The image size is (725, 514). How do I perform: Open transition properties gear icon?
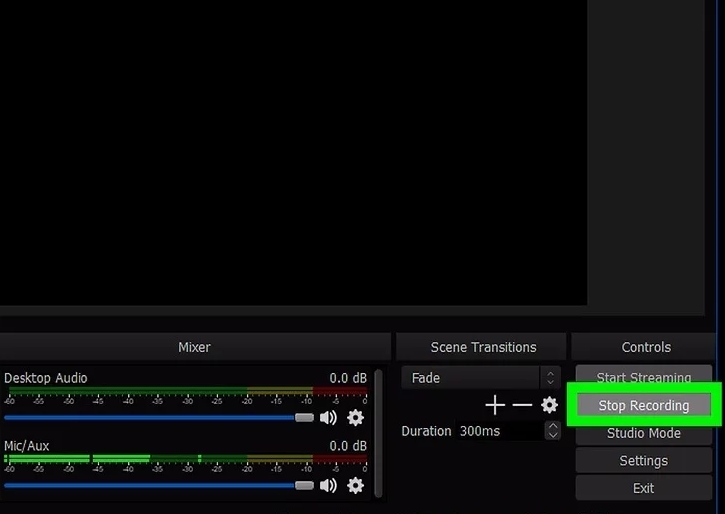549,405
